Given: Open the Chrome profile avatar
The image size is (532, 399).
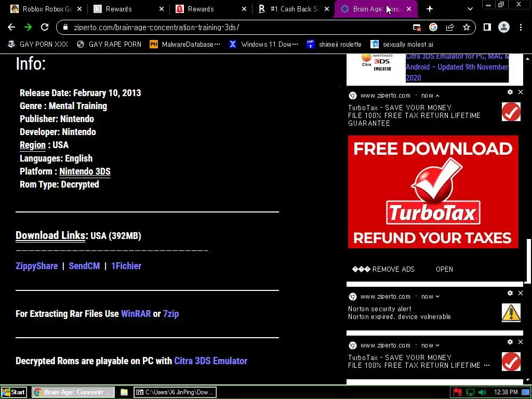Looking at the screenshot, I should click(504, 27).
